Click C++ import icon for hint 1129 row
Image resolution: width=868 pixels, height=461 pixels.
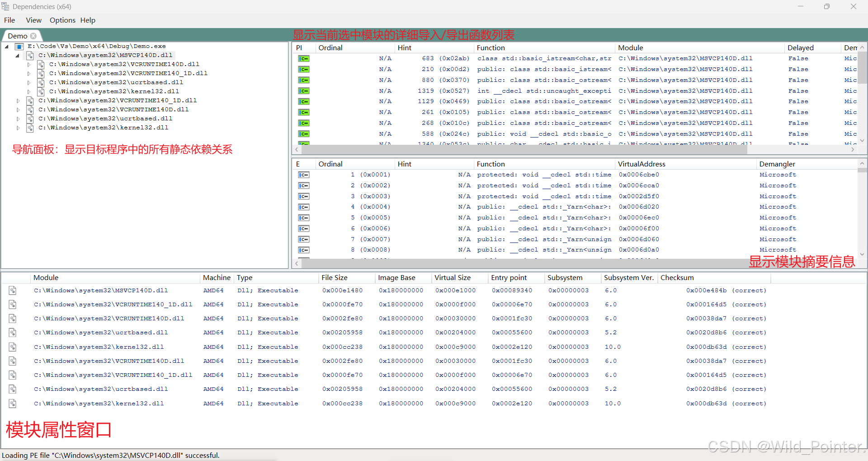(x=304, y=101)
